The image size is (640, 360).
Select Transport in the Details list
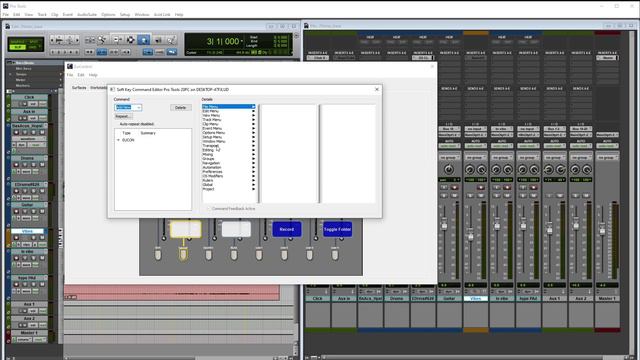coord(228,145)
